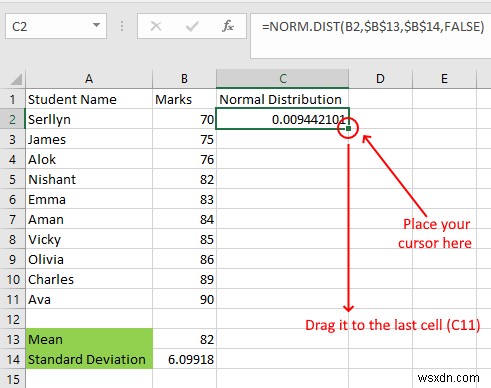Click cell C2 showing 0.009442101
The height and width of the screenshot is (388, 491).
pos(283,119)
